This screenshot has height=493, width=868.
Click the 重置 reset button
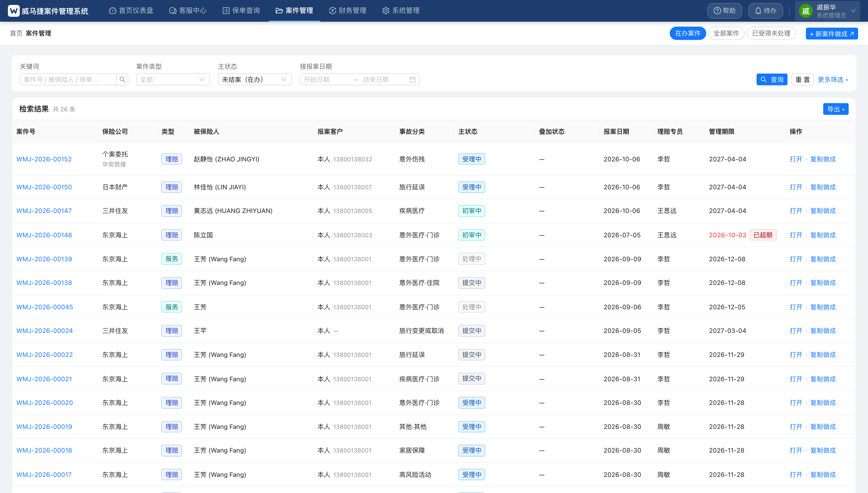click(x=802, y=80)
